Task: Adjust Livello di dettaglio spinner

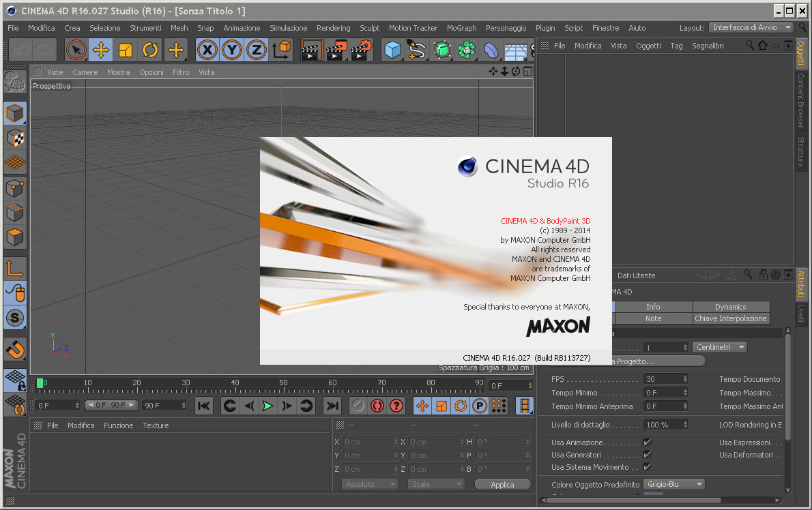Action: click(685, 425)
